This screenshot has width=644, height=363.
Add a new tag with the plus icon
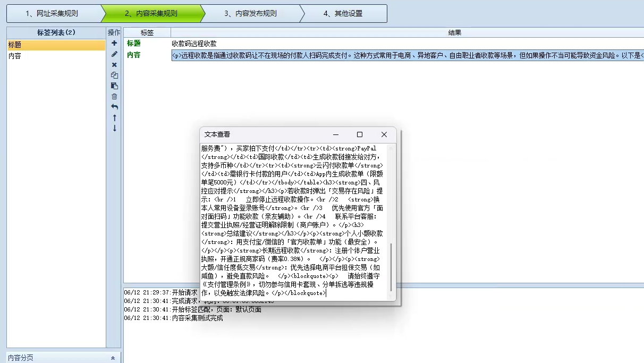pyautogui.click(x=114, y=43)
